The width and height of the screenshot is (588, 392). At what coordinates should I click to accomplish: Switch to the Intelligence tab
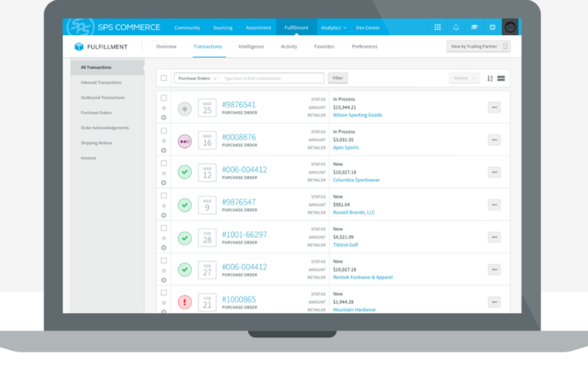(x=251, y=47)
